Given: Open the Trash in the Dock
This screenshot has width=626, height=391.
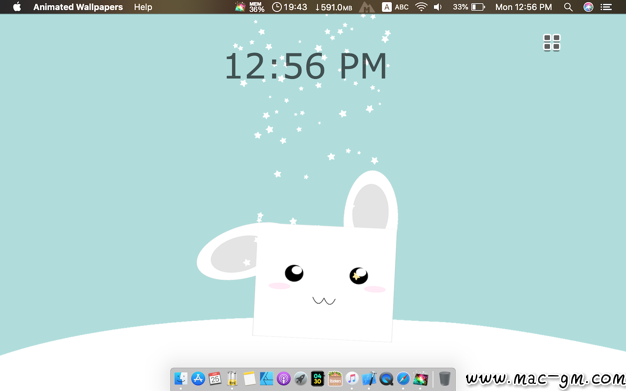Looking at the screenshot, I should click(x=444, y=378).
